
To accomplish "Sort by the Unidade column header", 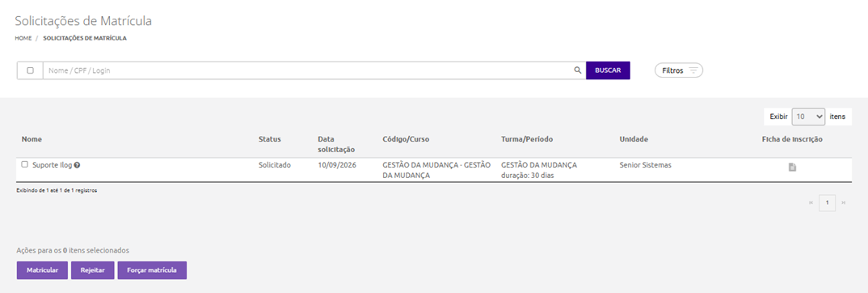I will [634, 139].
